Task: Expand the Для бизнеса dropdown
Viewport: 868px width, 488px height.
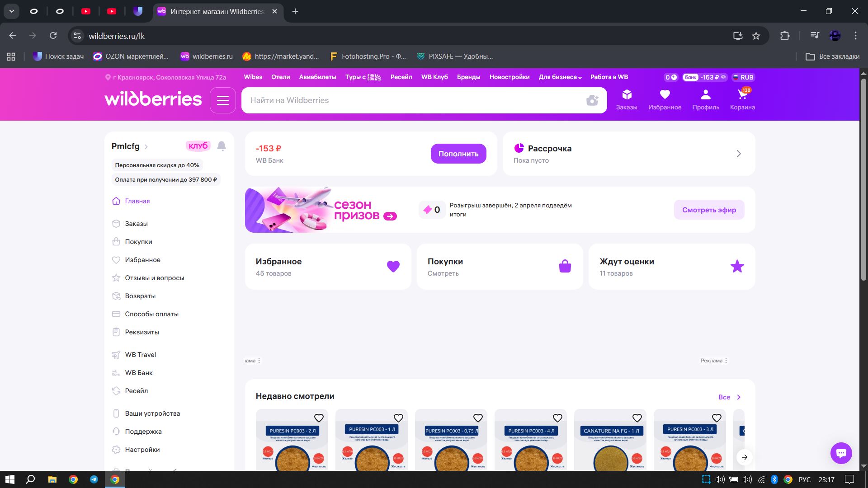Action: [x=560, y=77]
